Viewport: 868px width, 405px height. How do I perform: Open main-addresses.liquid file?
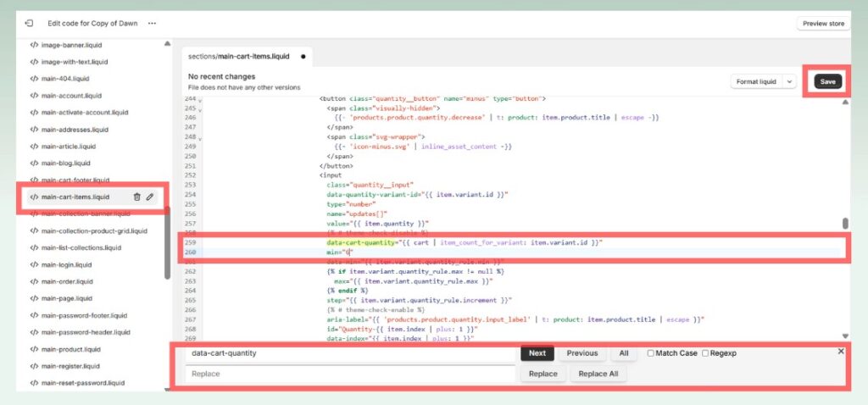[75, 130]
